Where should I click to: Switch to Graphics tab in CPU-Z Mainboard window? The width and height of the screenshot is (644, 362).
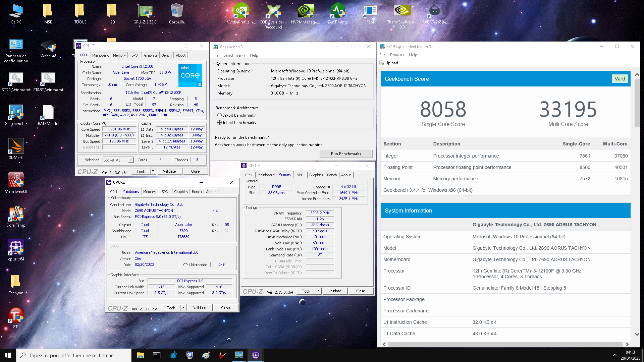click(181, 192)
